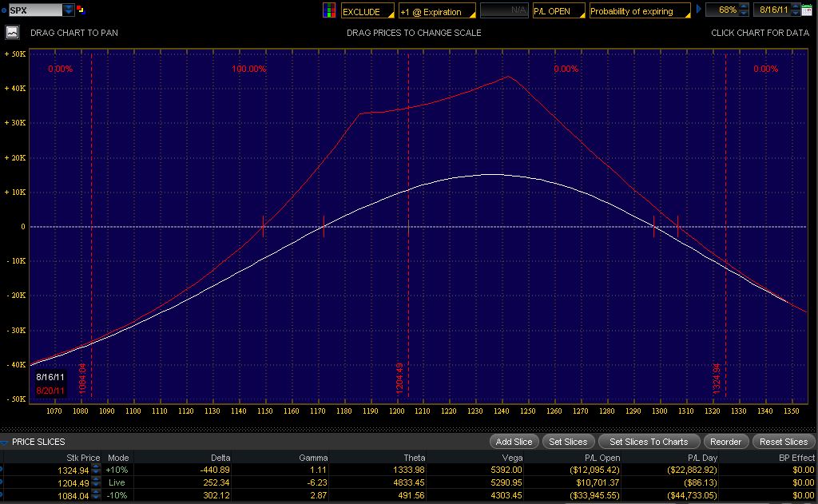Click the chart mode icon beside 'DRAG CHART TO PAN'
This screenshot has height=504, width=818.
click(x=13, y=32)
